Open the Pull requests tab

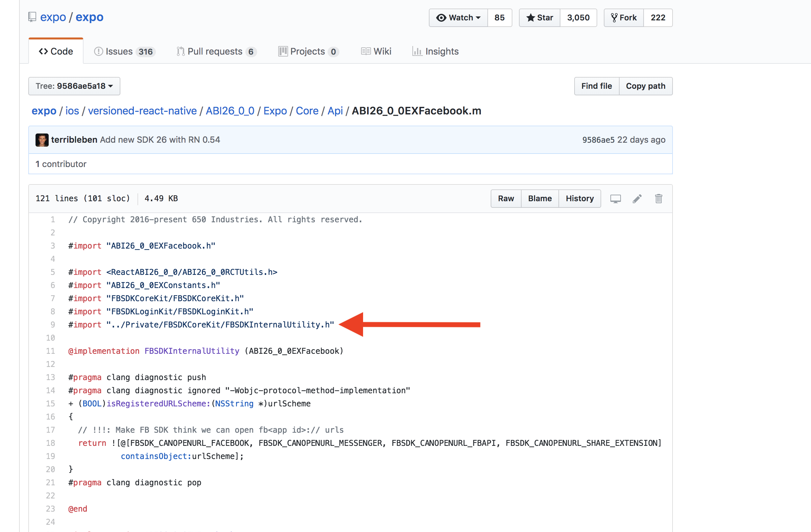coord(216,51)
